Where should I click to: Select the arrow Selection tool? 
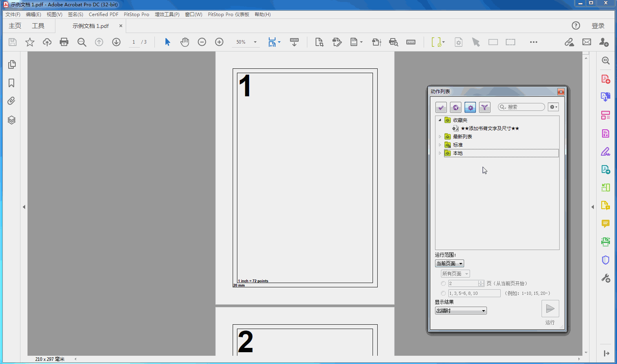point(167,42)
